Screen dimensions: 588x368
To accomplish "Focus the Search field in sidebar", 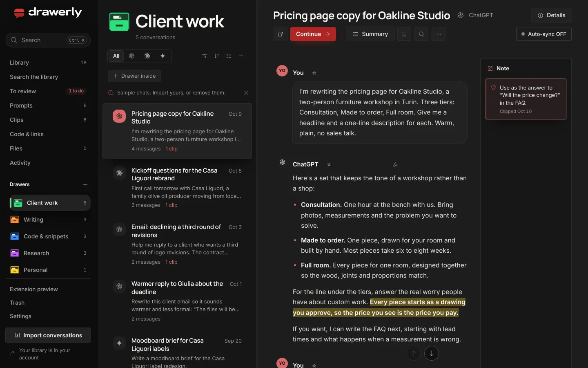I will (48, 40).
